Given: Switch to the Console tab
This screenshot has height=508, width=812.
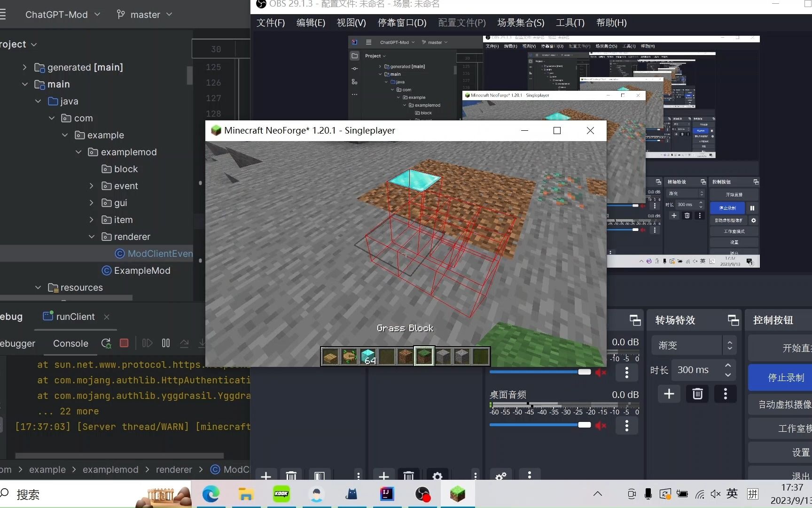Looking at the screenshot, I should pyautogui.click(x=70, y=343).
